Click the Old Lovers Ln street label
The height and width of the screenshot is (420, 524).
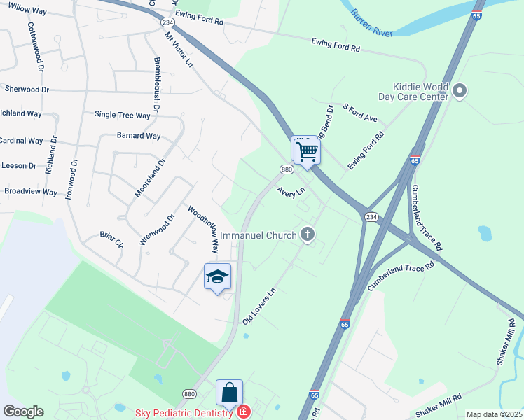(259, 306)
